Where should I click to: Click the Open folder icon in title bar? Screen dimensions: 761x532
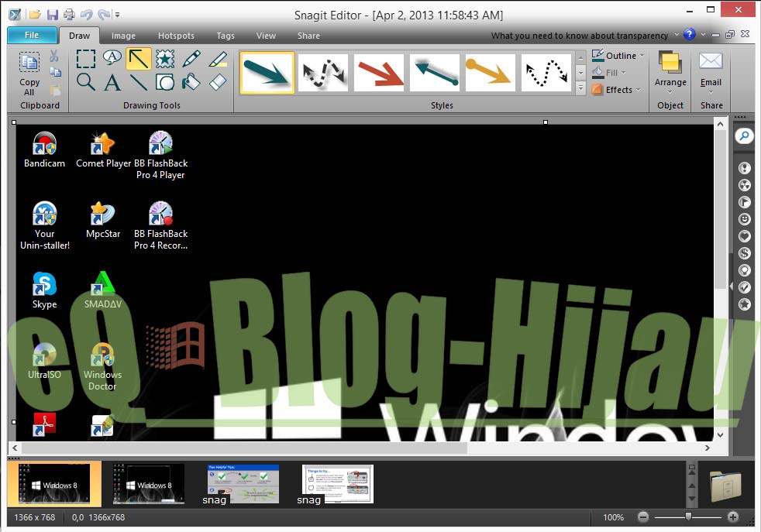[x=35, y=15]
